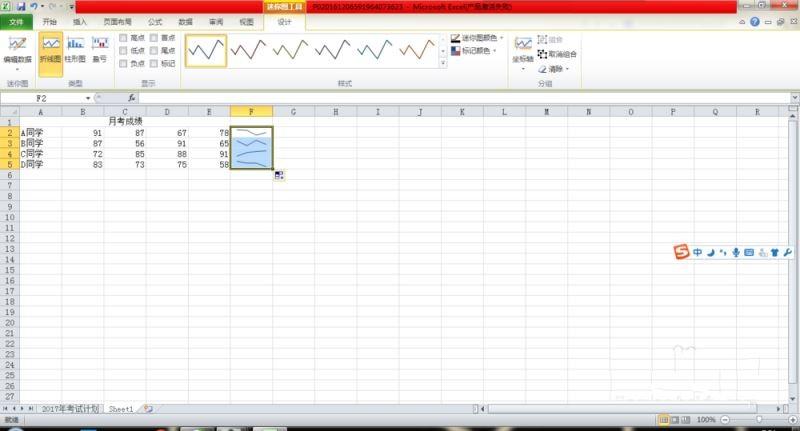800x431 pixels.
Task: Switch to the 插入 ribbon tab
Action: 80,21
